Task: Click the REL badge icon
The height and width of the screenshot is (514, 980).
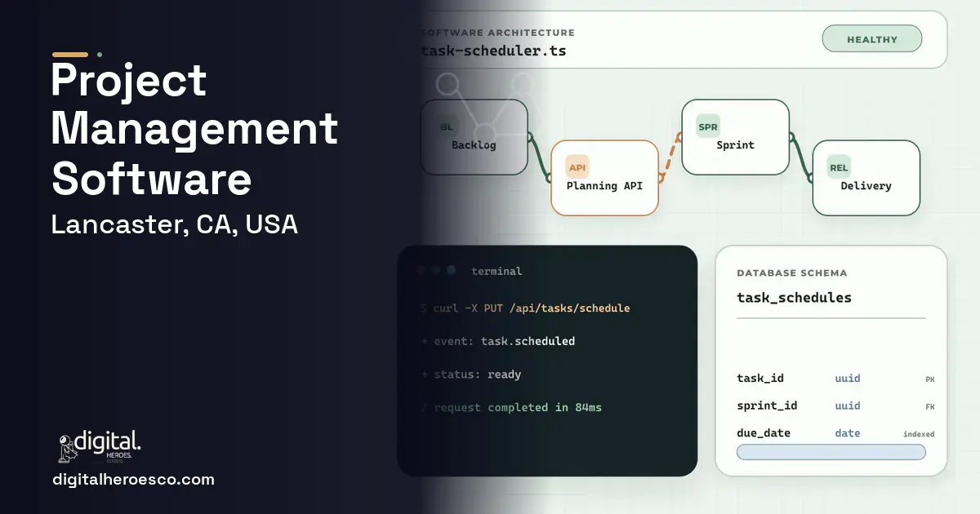Action: (839, 168)
